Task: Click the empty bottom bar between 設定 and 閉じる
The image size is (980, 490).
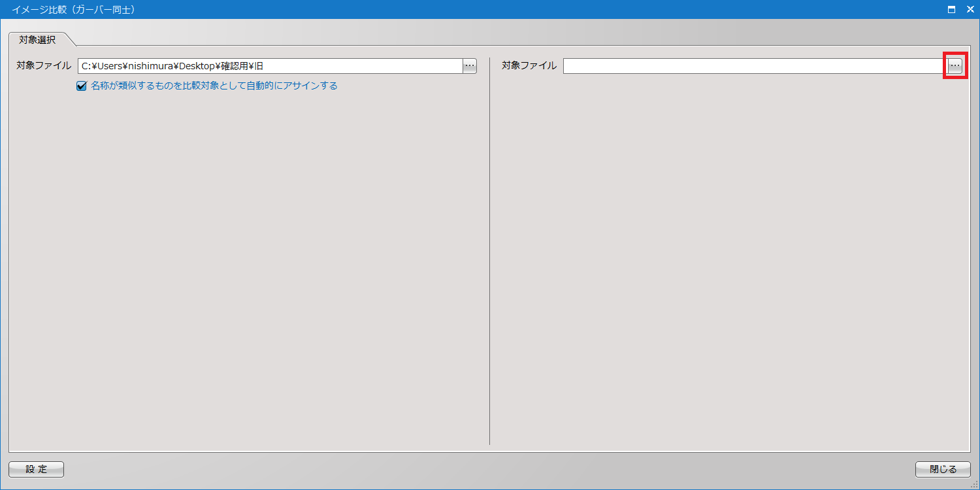Action: [490, 469]
